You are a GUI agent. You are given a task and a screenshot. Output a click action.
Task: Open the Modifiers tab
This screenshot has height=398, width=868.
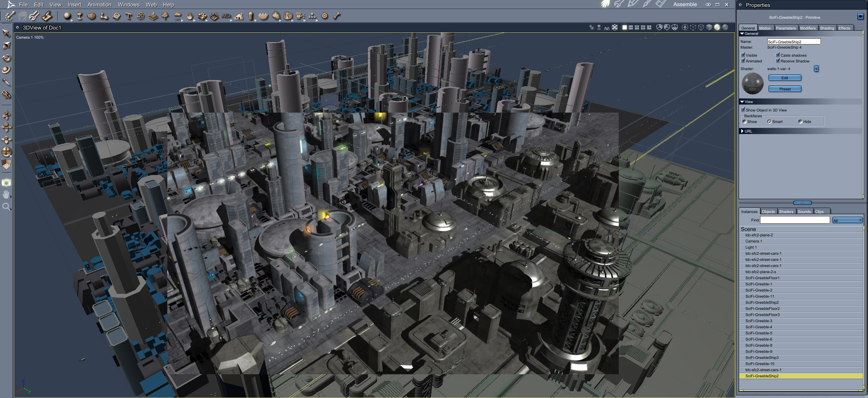click(808, 28)
